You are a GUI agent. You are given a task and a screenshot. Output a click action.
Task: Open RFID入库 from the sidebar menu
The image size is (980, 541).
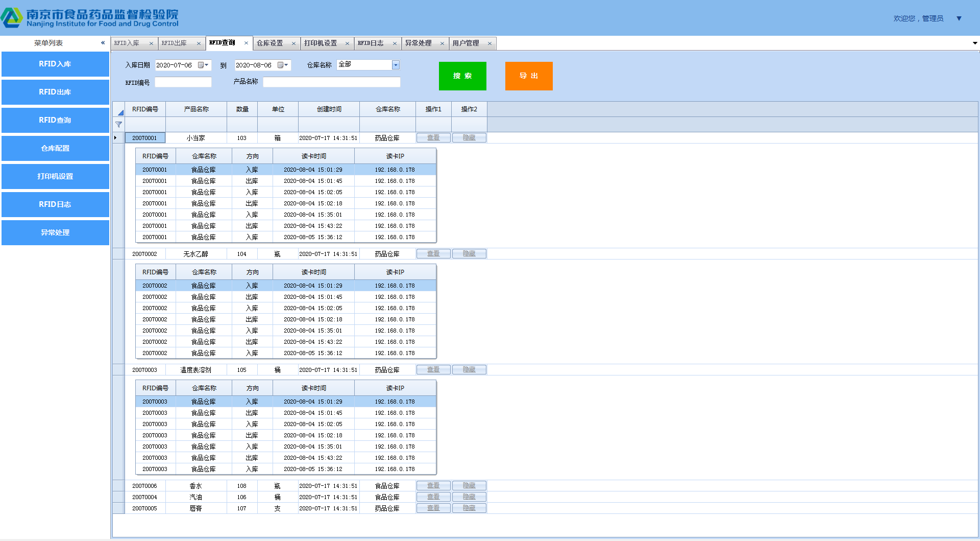pyautogui.click(x=55, y=64)
